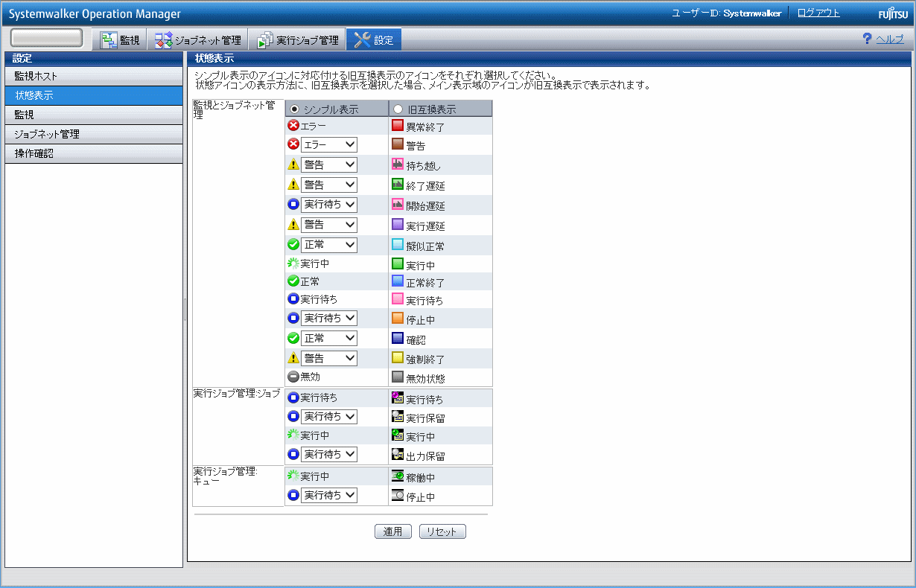Screen dimensions: 916x588
Task: Click the purple 実行遅延 legacy status icon
Action: point(398,225)
